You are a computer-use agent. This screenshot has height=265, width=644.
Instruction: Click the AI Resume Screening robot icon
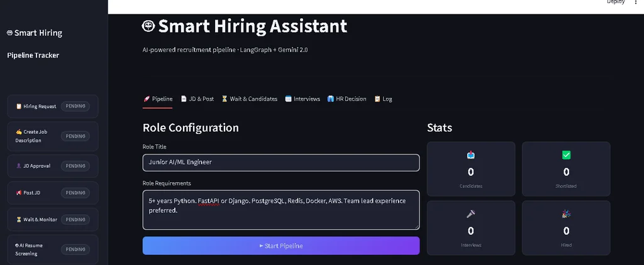click(x=17, y=246)
